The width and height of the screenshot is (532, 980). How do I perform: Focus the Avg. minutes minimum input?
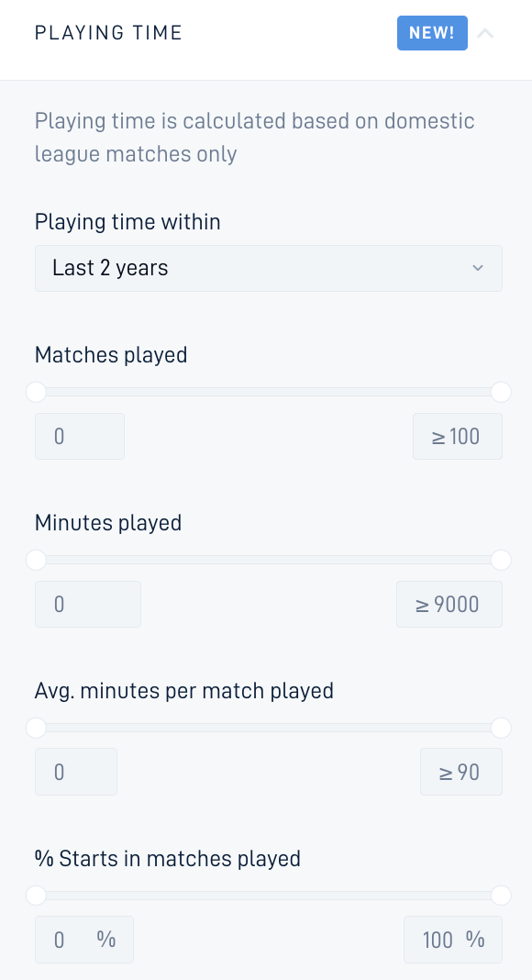coord(76,772)
